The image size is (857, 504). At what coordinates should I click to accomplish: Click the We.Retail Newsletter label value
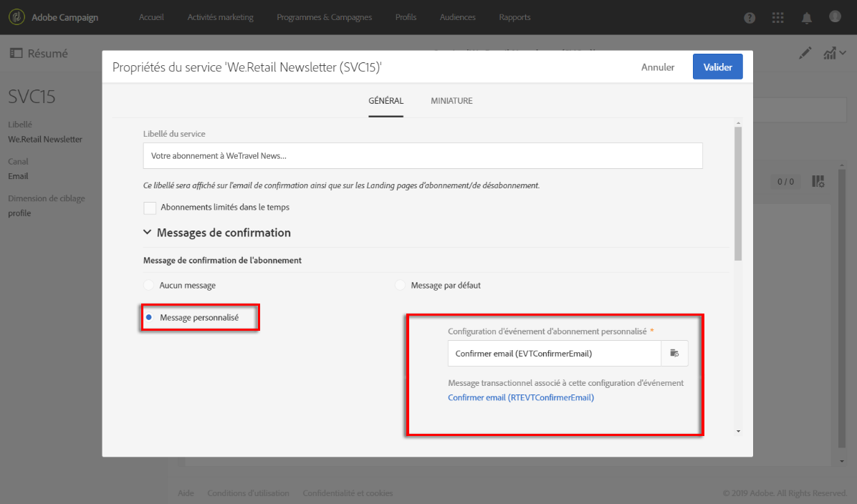[x=45, y=139]
